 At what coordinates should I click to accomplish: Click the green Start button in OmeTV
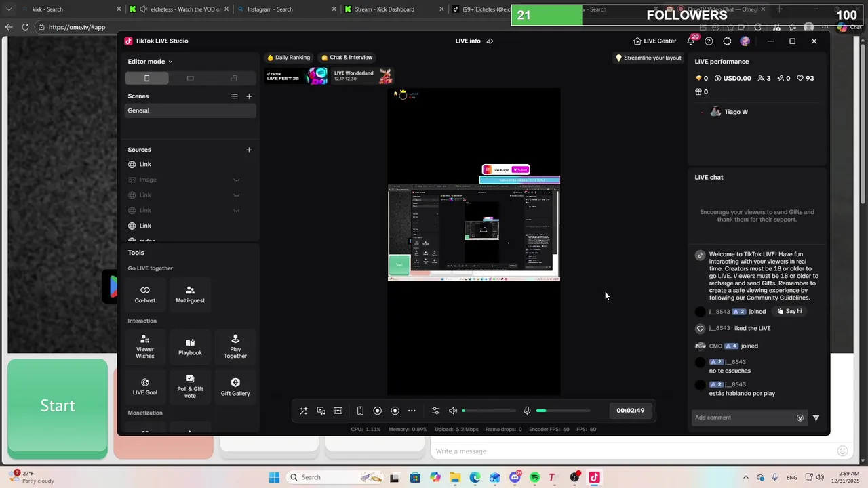(x=58, y=406)
